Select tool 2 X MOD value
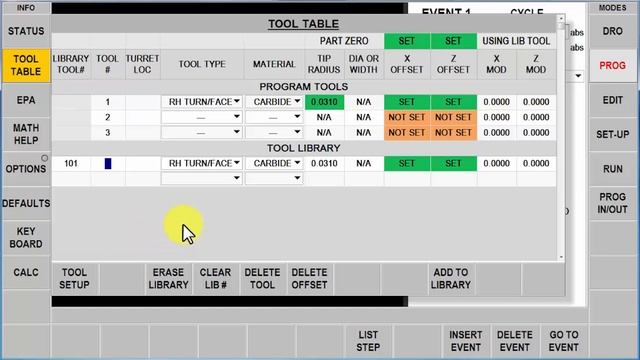640x360 pixels. coord(496,117)
